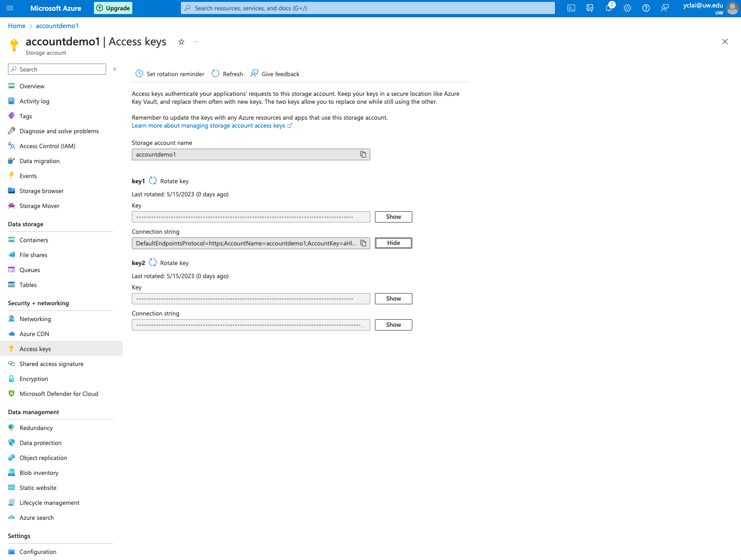Screen dimensions: 741x560
Task: Copy the key1 connection string
Action: 363,243
